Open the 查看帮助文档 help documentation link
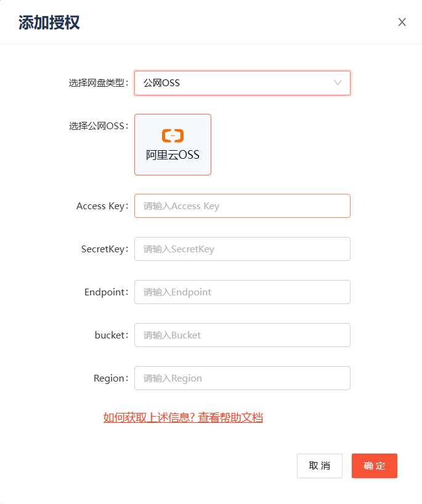The height and width of the screenshot is (504, 422). tap(233, 417)
